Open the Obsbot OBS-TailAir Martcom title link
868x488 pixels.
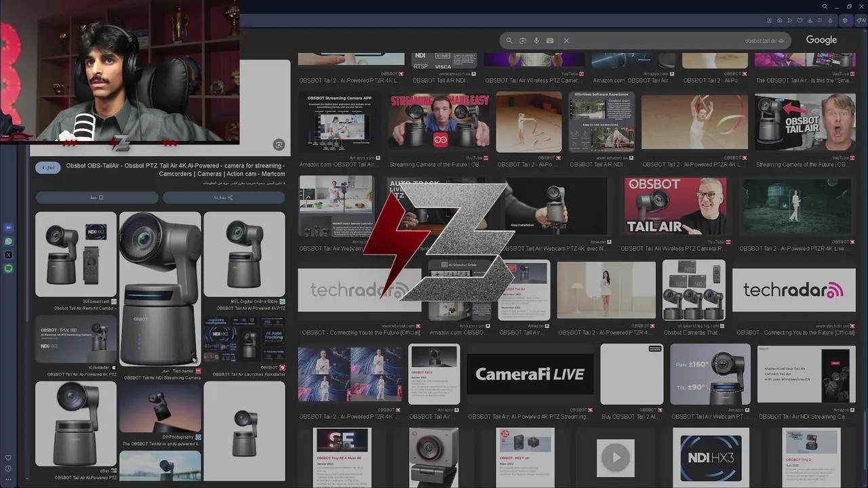click(175, 169)
